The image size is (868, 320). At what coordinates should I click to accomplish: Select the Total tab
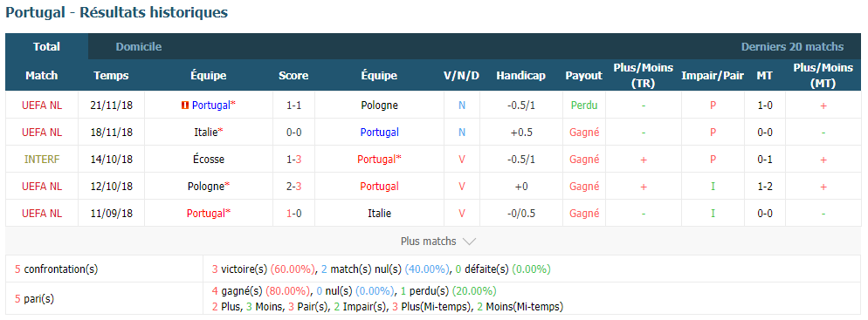coord(46,47)
